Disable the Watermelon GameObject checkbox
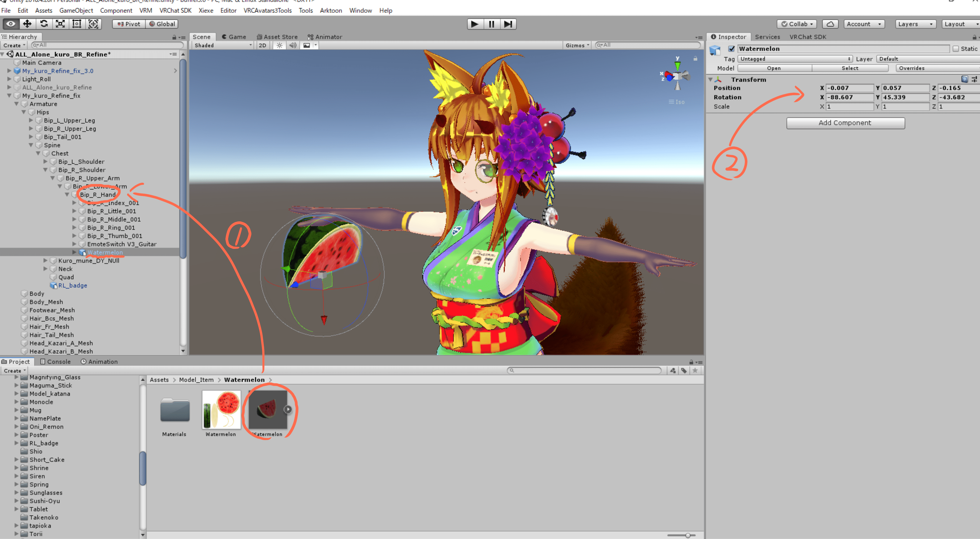The width and height of the screenshot is (980, 539). tap(732, 49)
